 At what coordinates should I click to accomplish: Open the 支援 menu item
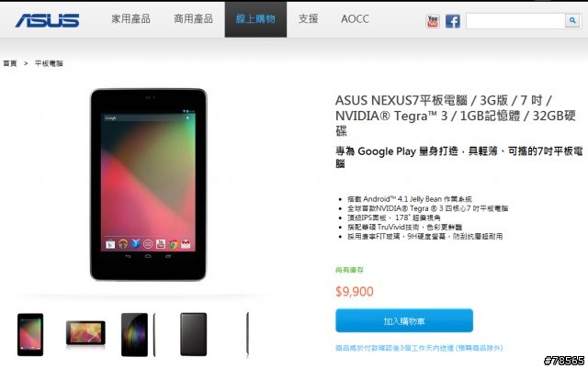click(x=309, y=18)
